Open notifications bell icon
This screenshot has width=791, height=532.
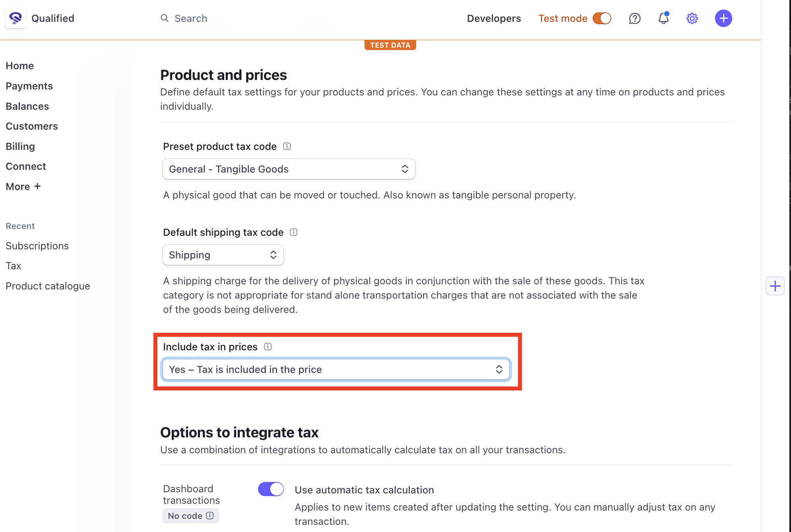(x=663, y=18)
